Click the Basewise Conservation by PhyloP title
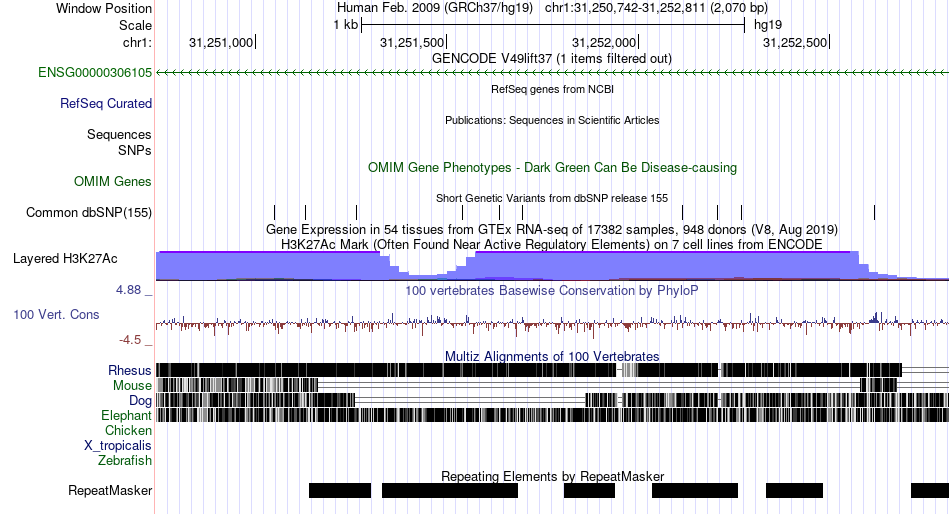 point(552,291)
